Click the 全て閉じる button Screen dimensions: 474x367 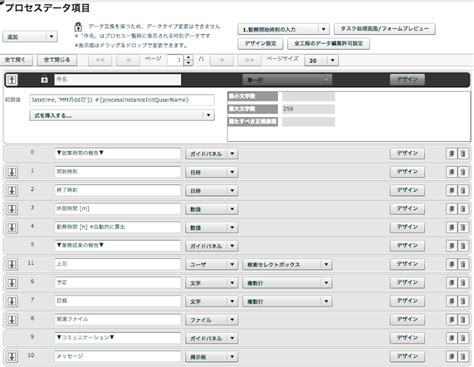57,60
